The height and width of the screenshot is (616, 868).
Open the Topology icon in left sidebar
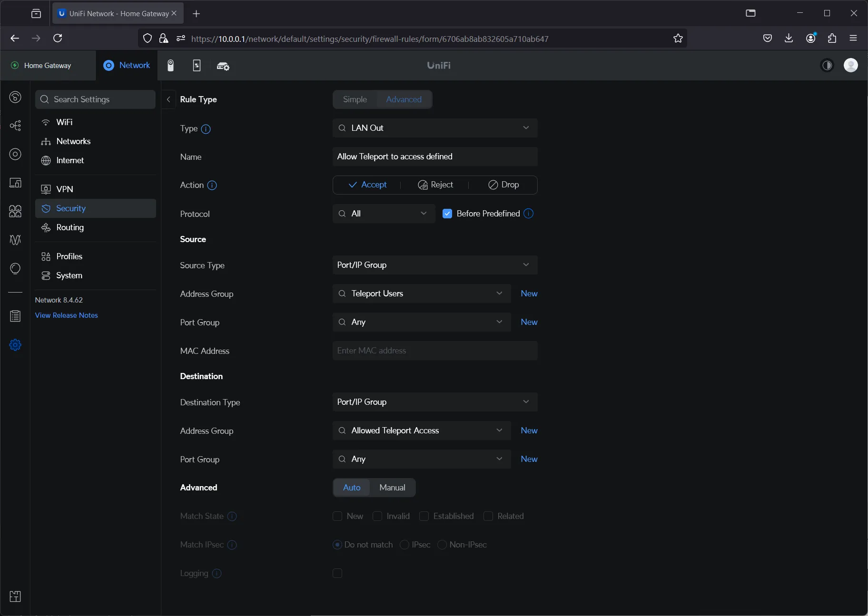[15, 126]
